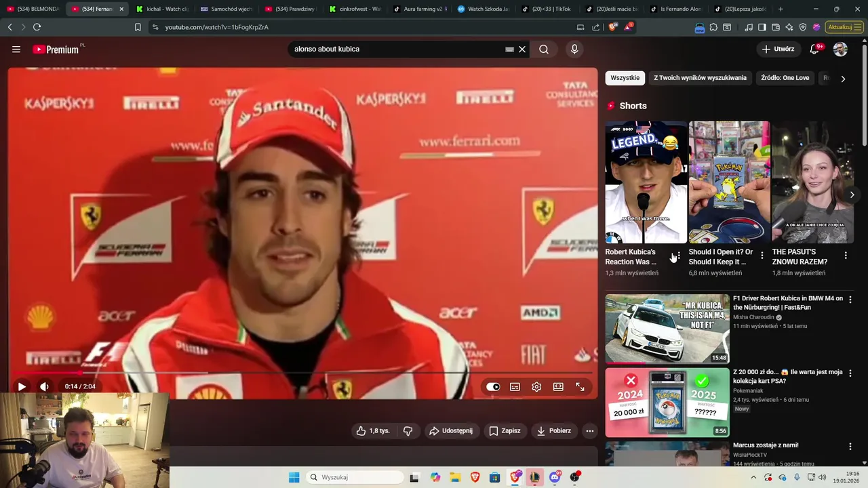Select the Źródło: One Love chip

[x=785, y=78]
